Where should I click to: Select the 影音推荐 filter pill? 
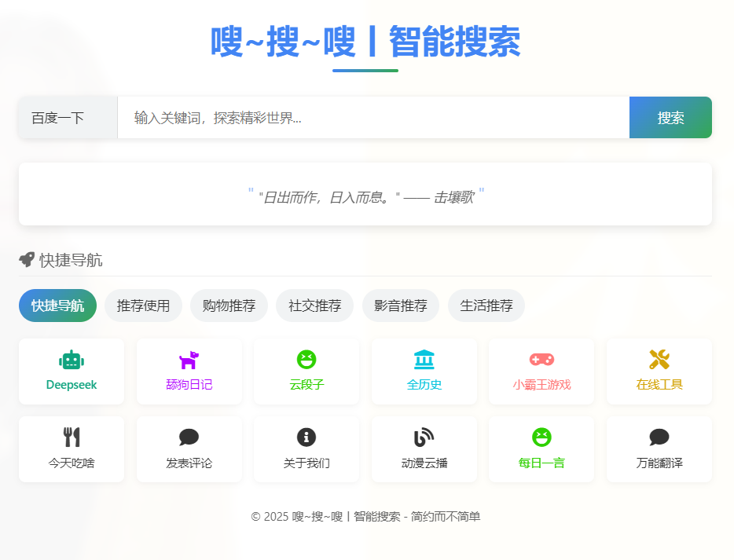pos(400,306)
